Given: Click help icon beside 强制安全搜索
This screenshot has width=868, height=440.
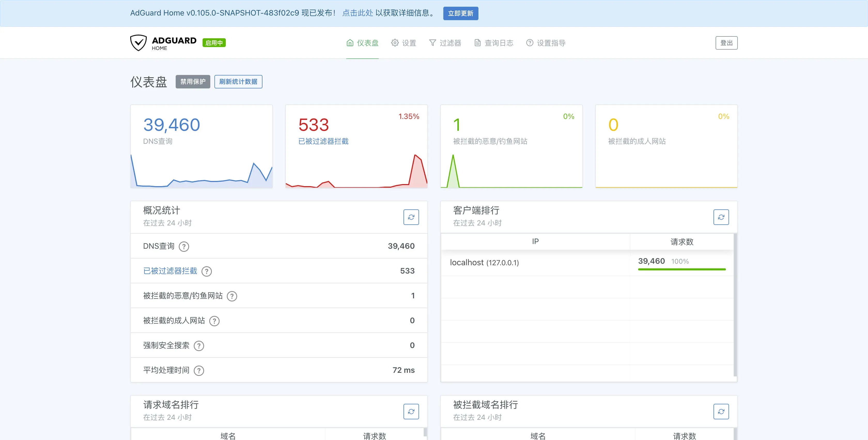Looking at the screenshot, I should click(x=199, y=346).
